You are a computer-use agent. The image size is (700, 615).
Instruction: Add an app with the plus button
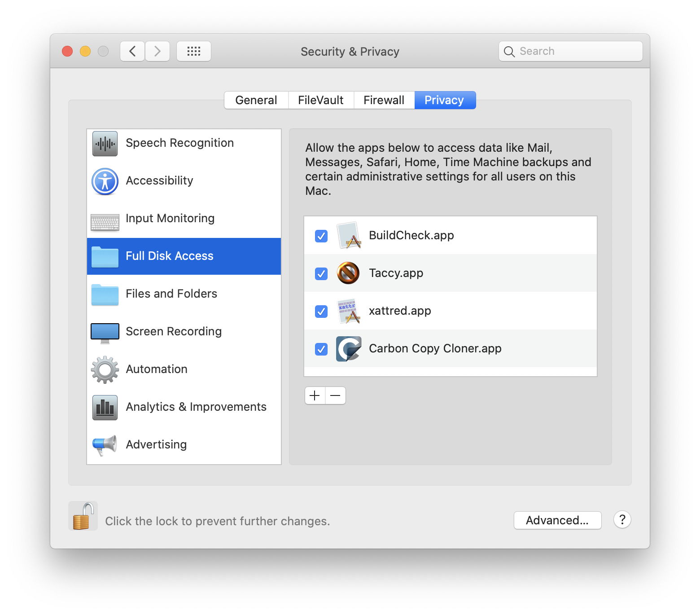[315, 395]
